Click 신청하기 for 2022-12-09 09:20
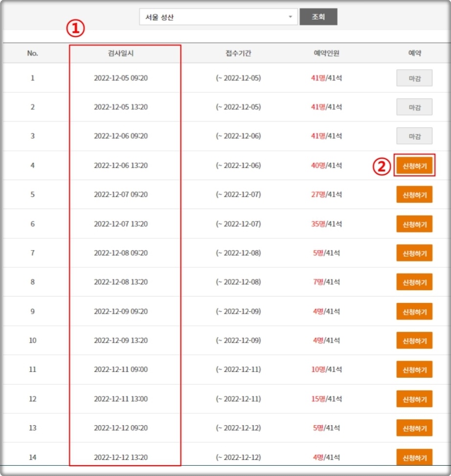This screenshot has width=451, height=476. point(414,311)
